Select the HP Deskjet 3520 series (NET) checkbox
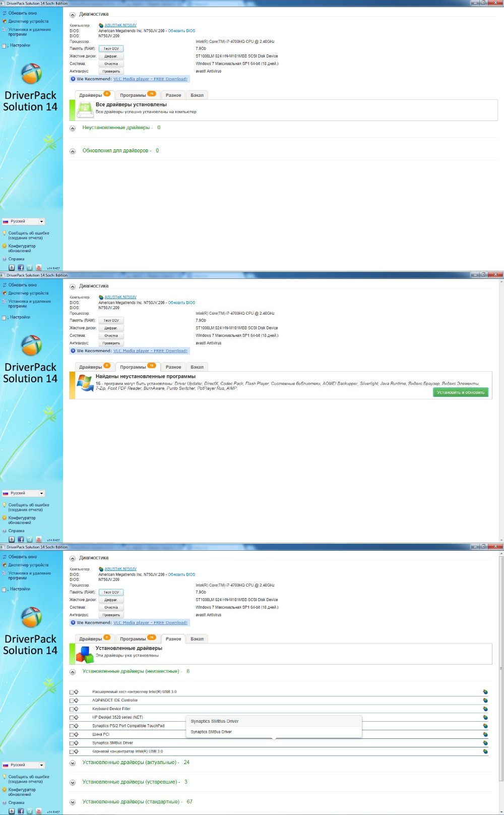 click(x=72, y=718)
